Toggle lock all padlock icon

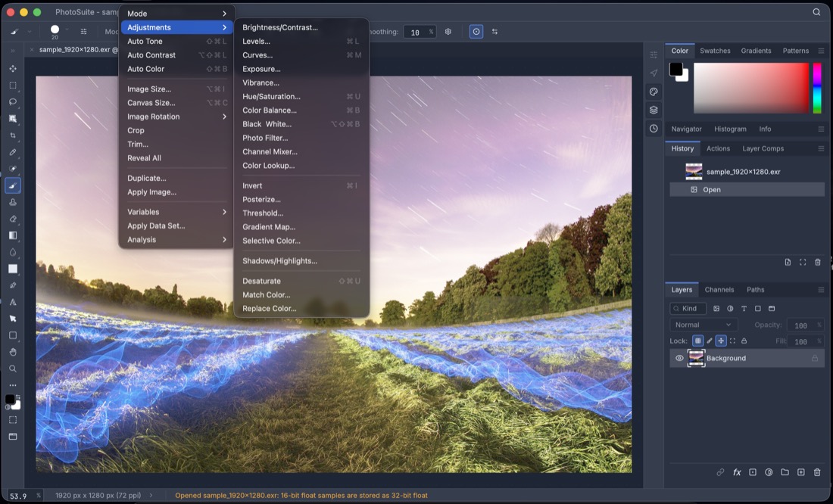click(x=744, y=341)
